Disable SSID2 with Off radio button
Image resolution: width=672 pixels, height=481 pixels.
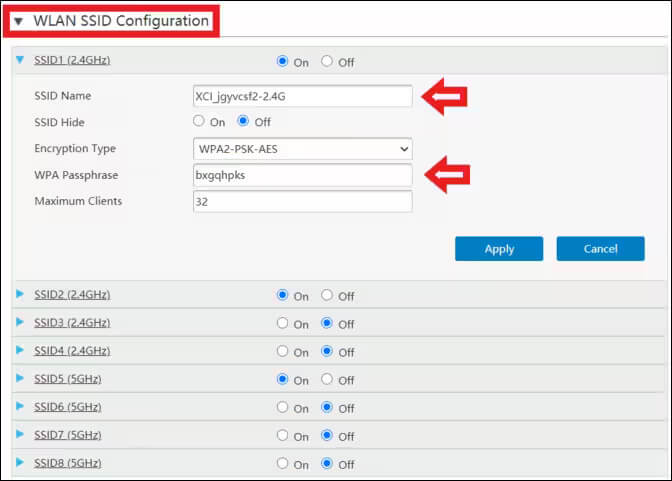pyautogui.click(x=327, y=296)
